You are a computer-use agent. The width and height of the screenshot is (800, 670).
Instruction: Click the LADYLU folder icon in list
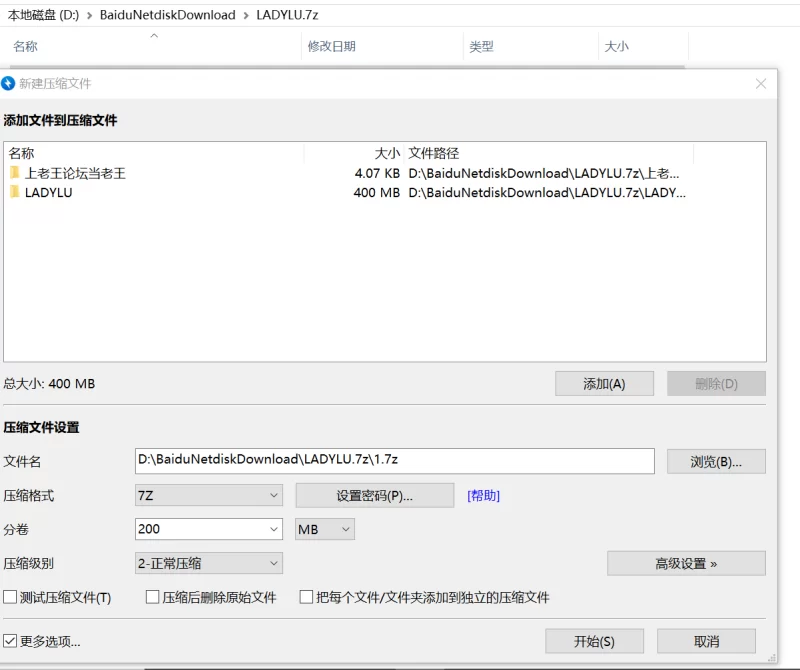15,192
